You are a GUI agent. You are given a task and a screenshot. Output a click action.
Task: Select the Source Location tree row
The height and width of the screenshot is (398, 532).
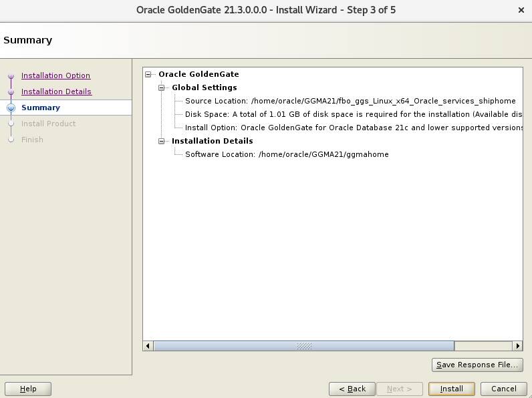tap(350, 101)
